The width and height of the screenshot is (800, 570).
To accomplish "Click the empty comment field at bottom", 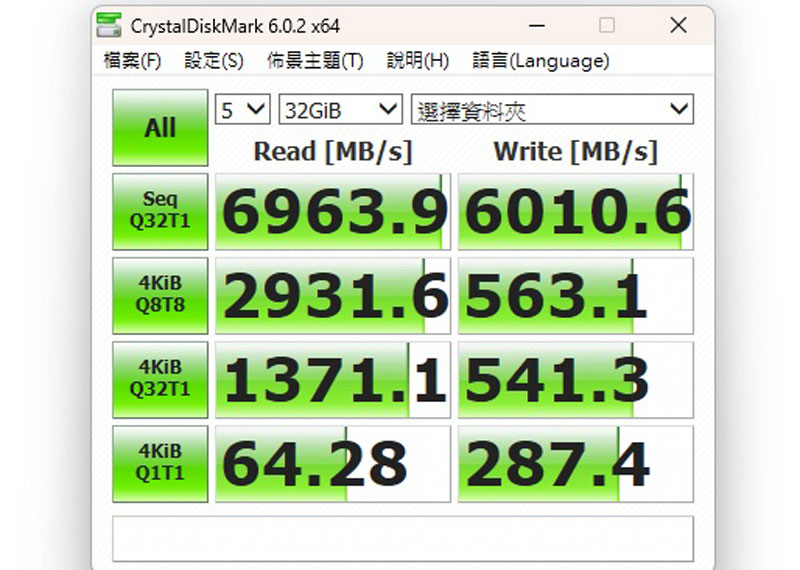I will (x=402, y=539).
